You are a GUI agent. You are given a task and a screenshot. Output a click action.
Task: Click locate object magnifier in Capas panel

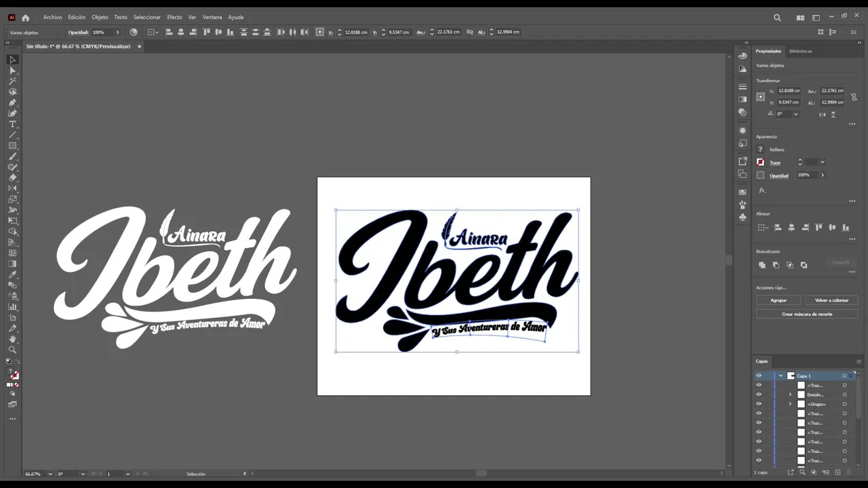pyautogui.click(x=802, y=472)
